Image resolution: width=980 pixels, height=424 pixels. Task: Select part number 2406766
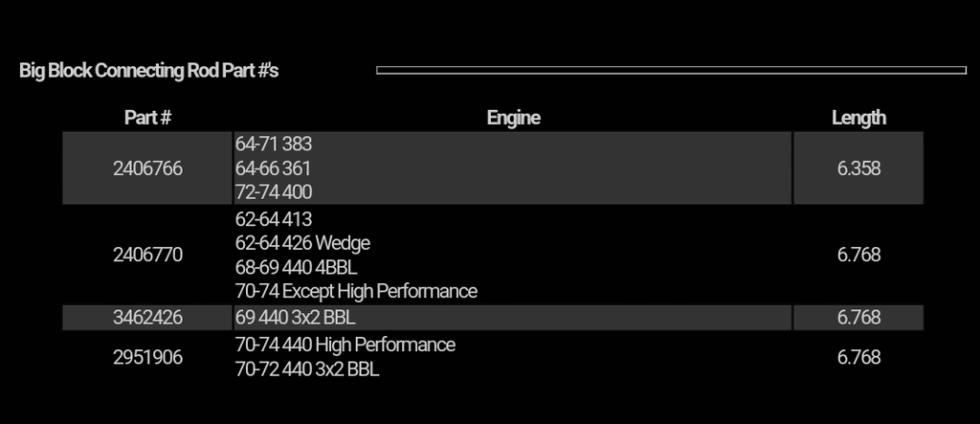click(147, 168)
